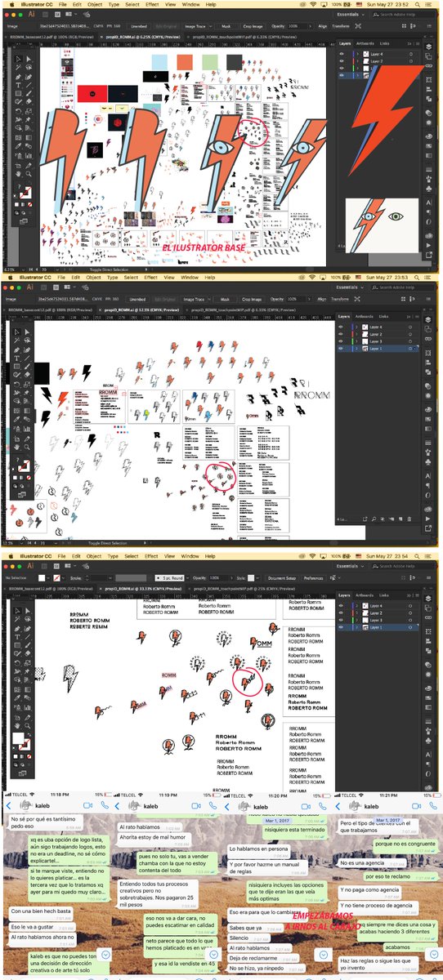Select the Paintbrush tool in the 33.33% Illustrator window
Viewport: 443px width, 980px height.
[27, 645]
